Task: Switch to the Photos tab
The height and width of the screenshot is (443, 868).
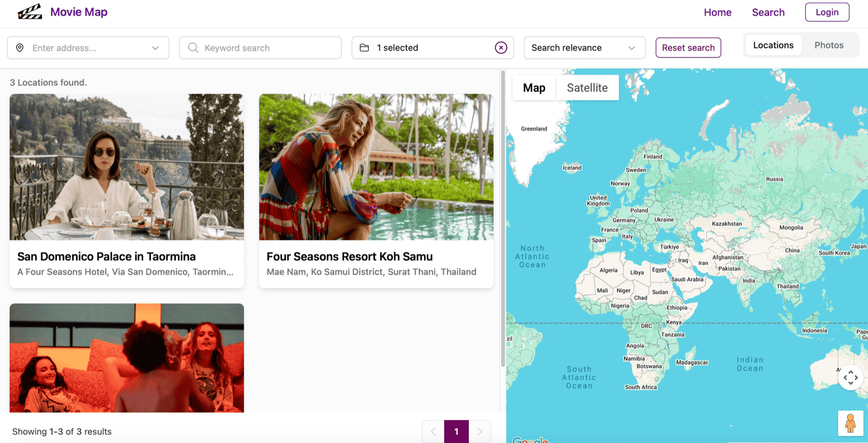Action: point(829,45)
